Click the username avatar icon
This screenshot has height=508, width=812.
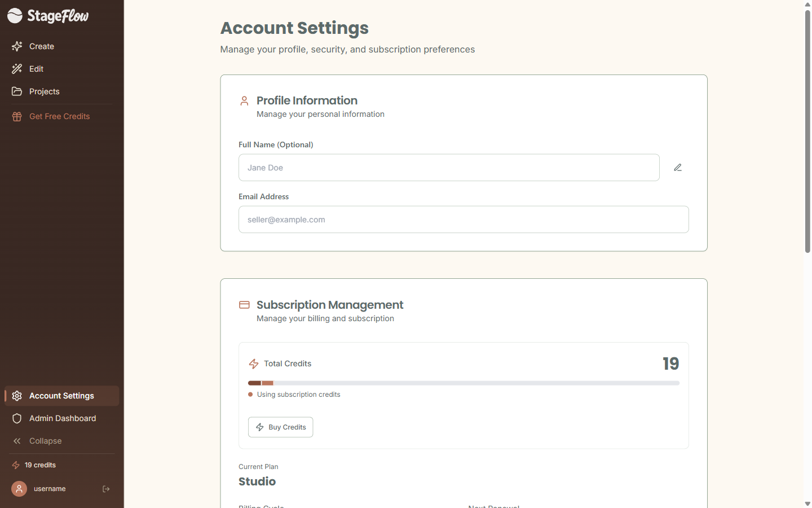(19, 489)
